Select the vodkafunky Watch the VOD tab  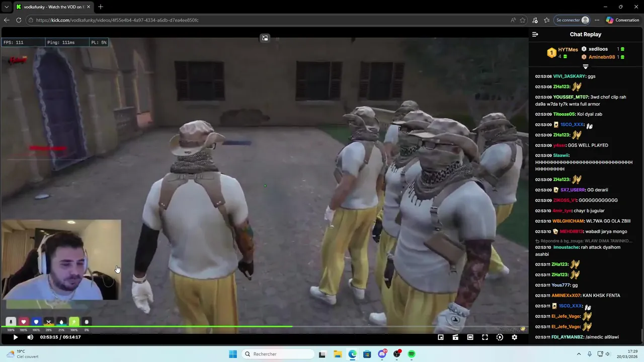[53, 7]
